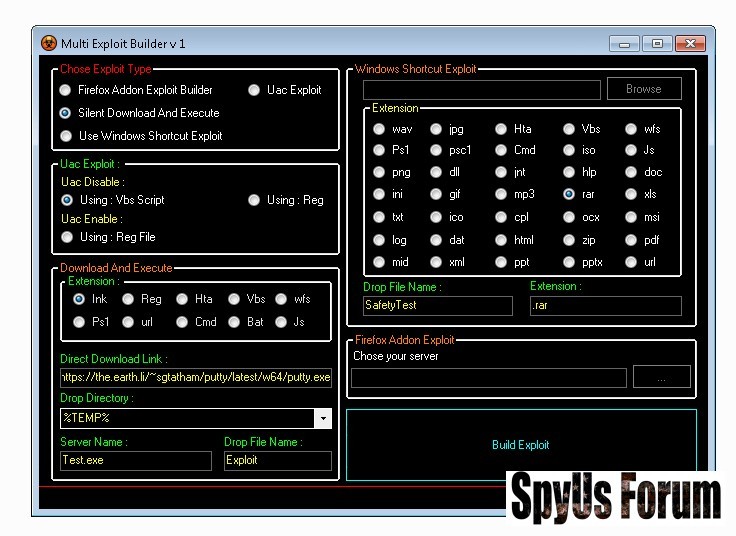Click the biohazard app icon in title bar
This screenshot has width=736, height=536.
click(48, 43)
